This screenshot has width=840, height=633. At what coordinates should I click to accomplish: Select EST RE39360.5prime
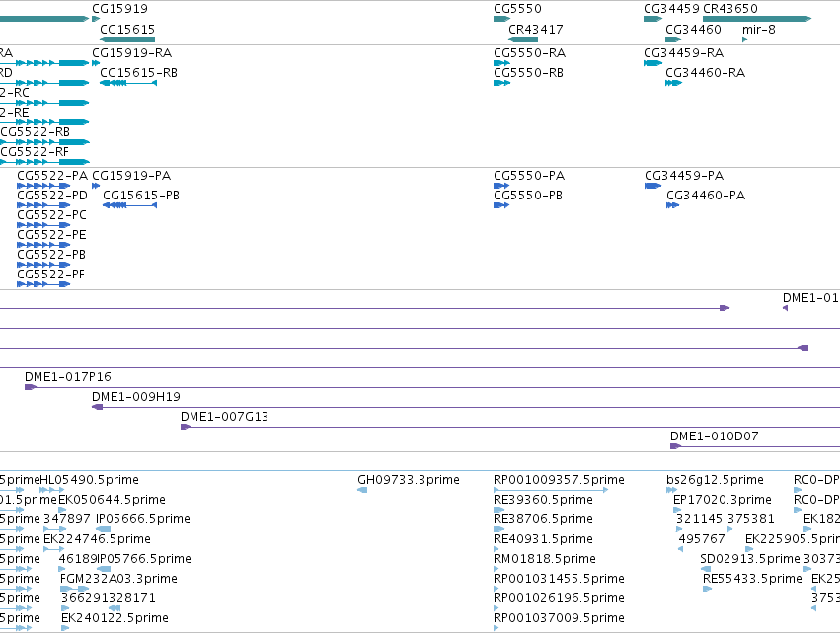543,500
